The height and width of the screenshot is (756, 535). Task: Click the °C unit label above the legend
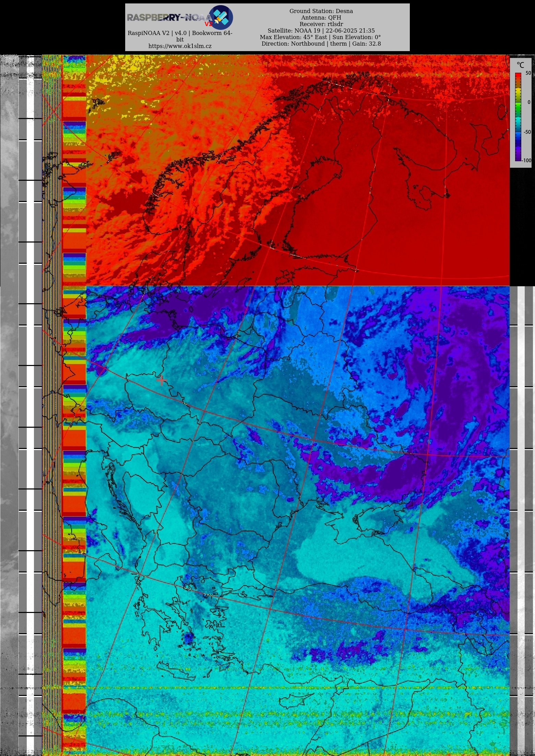pyautogui.click(x=520, y=65)
